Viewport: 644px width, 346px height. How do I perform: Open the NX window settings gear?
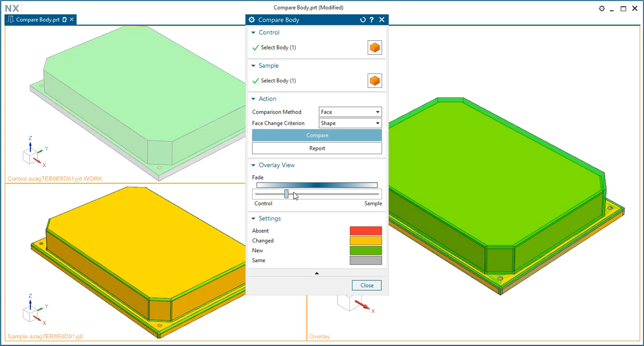pos(602,9)
